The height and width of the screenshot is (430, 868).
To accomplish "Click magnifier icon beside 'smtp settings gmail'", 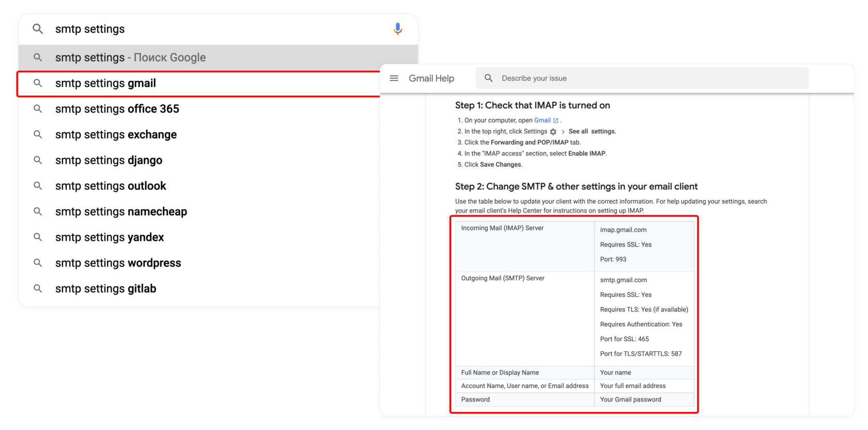I will pyautogui.click(x=38, y=83).
